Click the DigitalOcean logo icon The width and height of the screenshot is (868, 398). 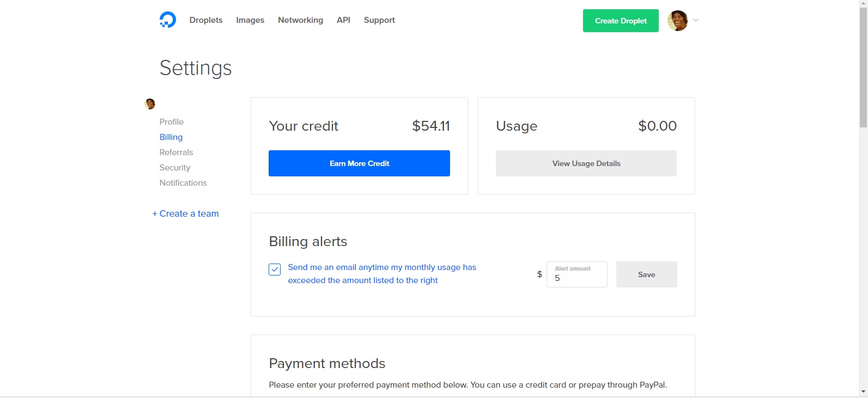click(x=168, y=20)
